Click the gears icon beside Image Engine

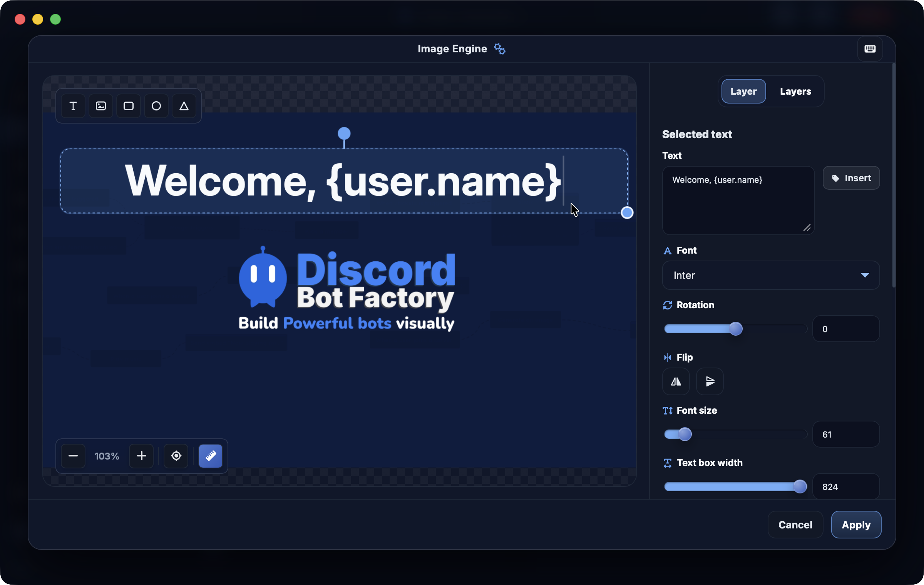point(500,49)
